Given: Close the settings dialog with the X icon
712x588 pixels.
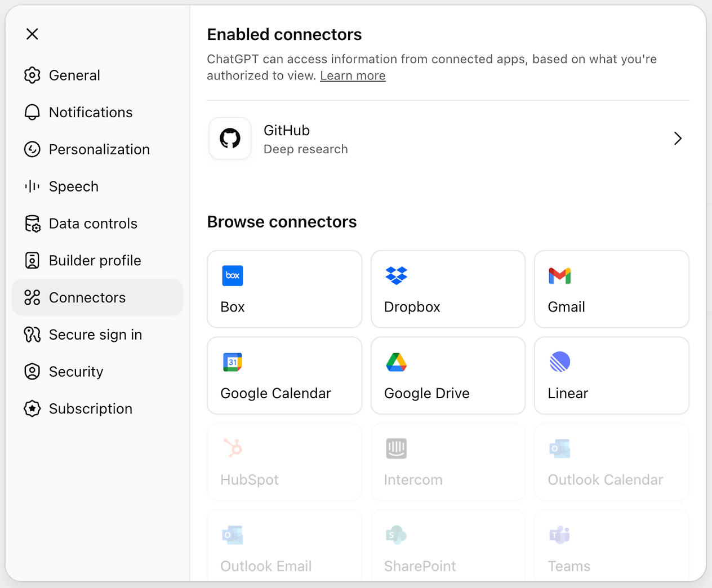Looking at the screenshot, I should [32, 34].
